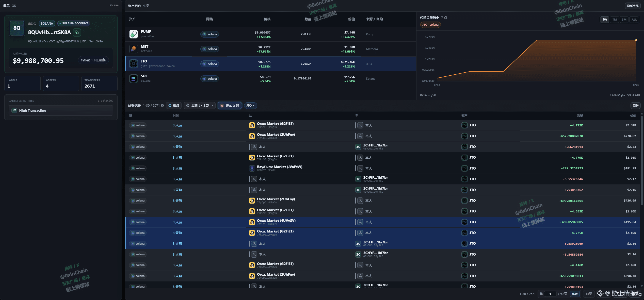The width and height of the screenshot is (644, 300).
Task: Click the 刷新全部 refresh-all button
Action: coord(633,6)
